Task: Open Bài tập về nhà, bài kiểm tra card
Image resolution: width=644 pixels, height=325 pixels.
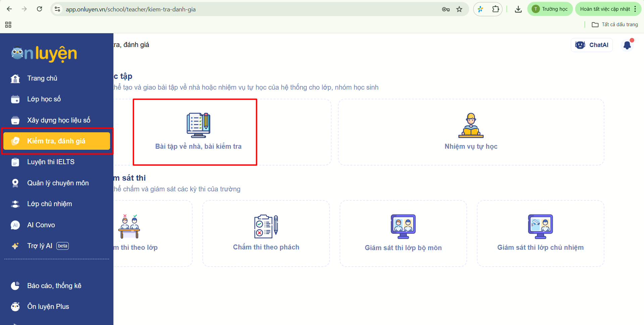Action: tap(198, 132)
